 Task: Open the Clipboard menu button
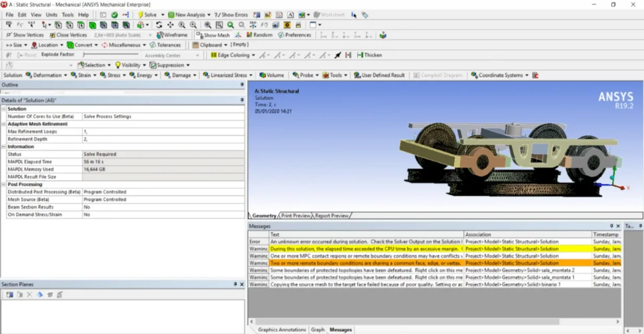point(210,45)
